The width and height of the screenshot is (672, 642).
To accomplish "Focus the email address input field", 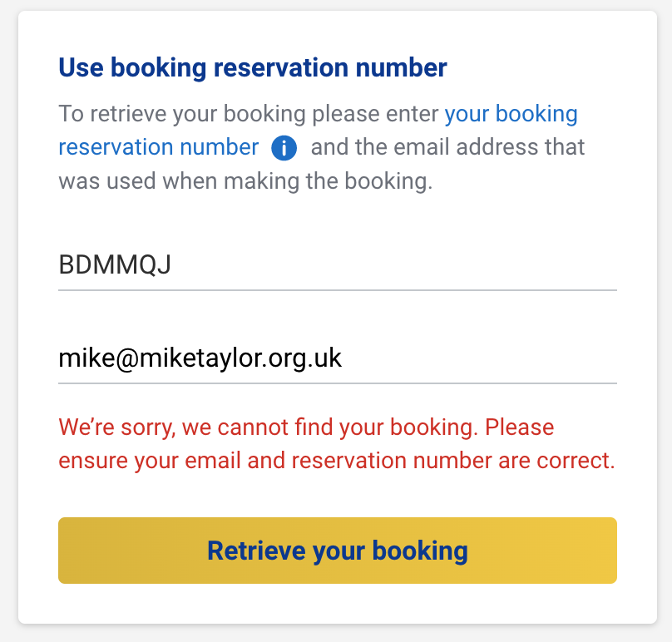I will 338,358.
